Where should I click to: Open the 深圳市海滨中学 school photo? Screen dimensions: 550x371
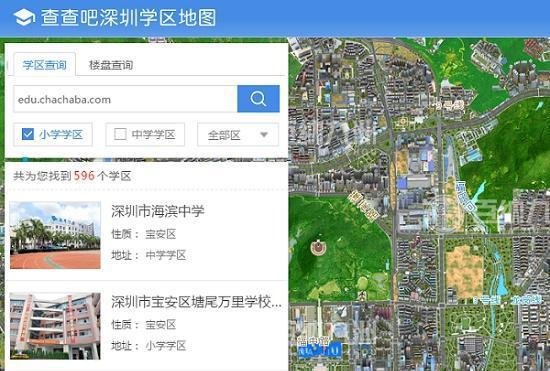pos(55,235)
